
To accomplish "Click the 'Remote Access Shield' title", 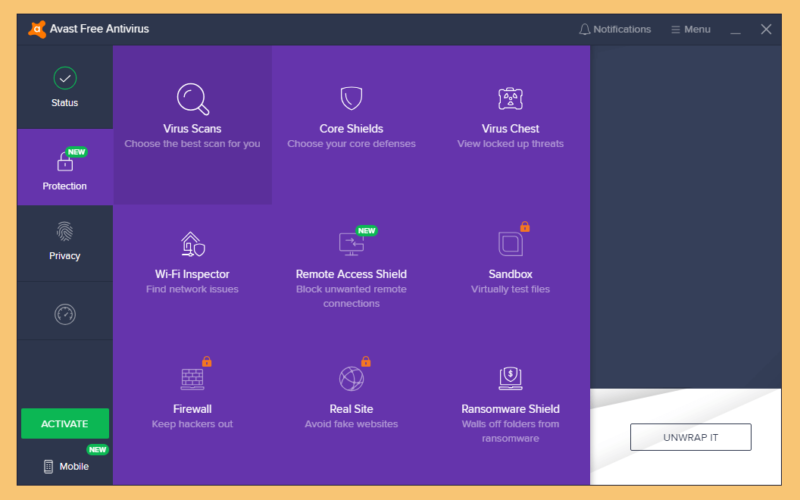I will click(x=352, y=274).
